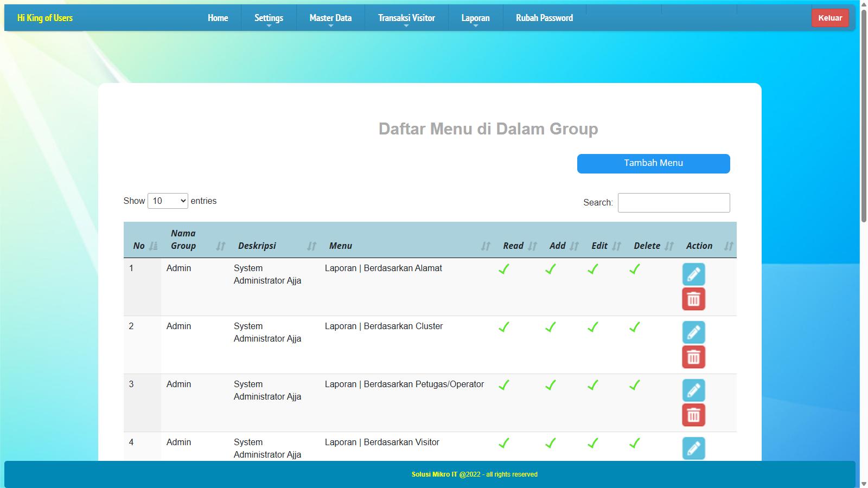The height and width of the screenshot is (488, 868).
Task: Edit the Laporan Berdasarkan Alamat row
Action: [693, 274]
